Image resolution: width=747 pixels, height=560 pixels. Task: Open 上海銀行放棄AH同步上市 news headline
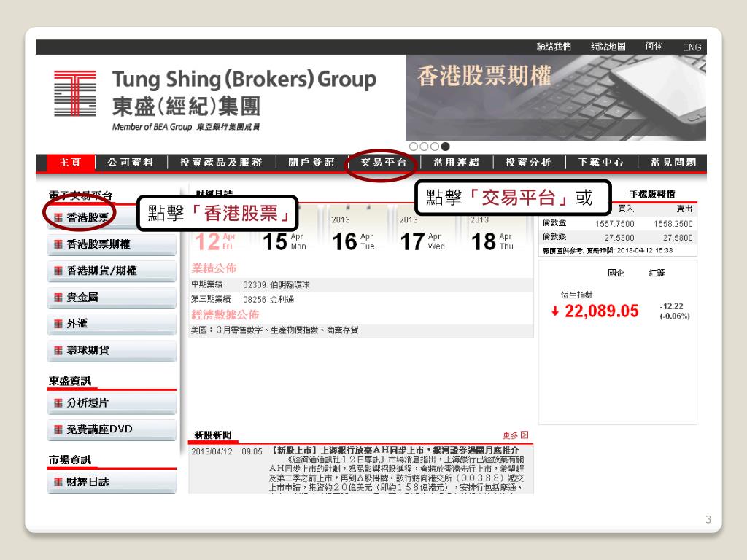(x=395, y=451)
